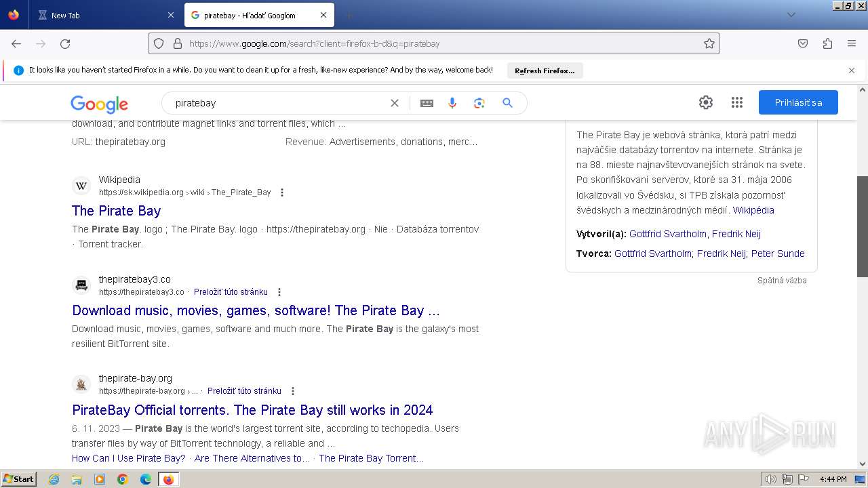Open Google quick settings gear icon
The width and height of the screenshot is (868, 488).
[706, 102]
